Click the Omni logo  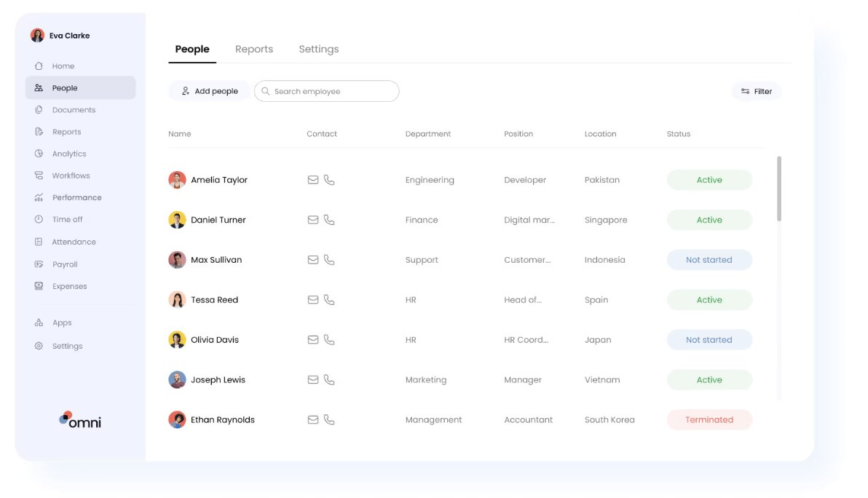(80, 420)
